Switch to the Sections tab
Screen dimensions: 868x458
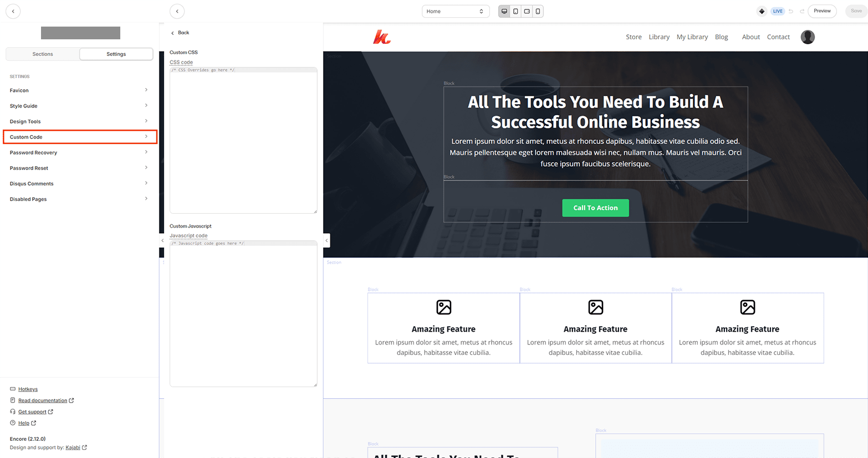coord(43,54)
